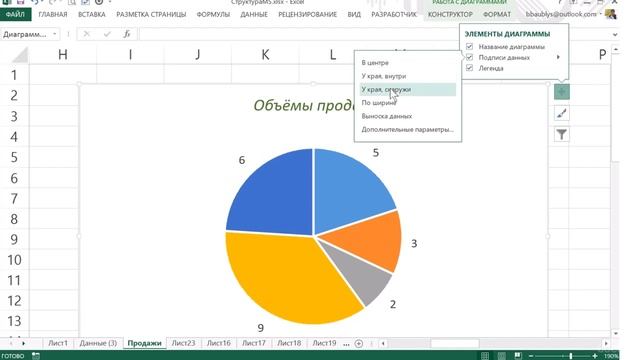This screenshot has width=640, height=360.
Task: Open the Chart Styles brush button
Action: [562, 113]
